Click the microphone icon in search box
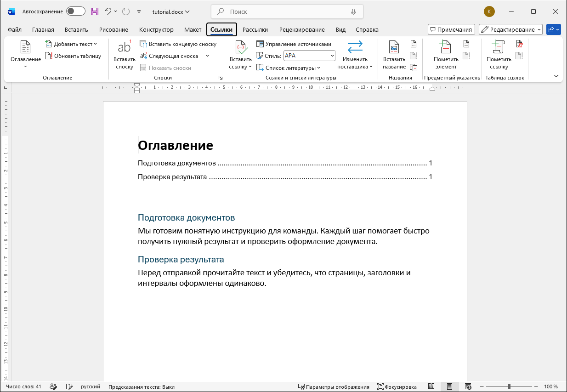Viewport: 567px width, 392px height. point(353,11)
